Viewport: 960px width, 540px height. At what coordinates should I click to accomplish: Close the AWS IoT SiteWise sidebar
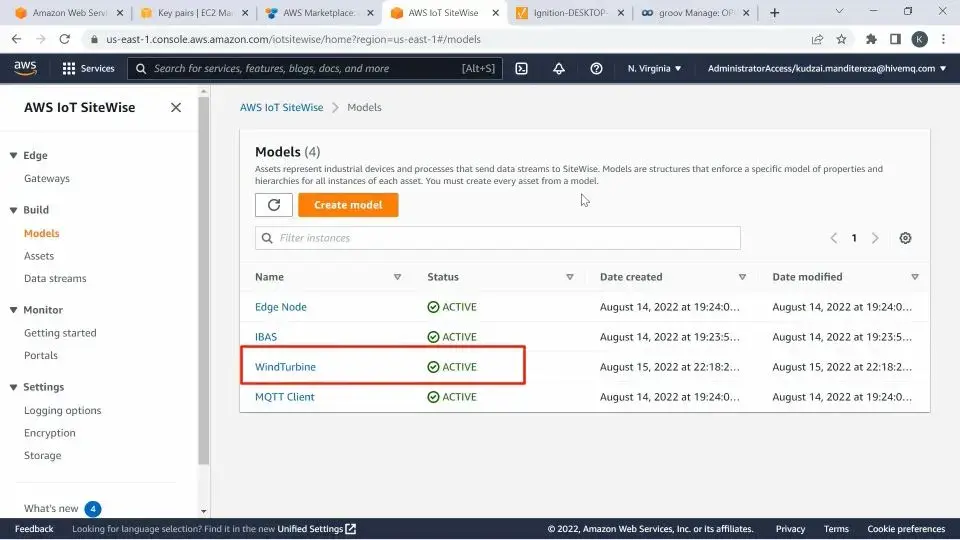pyautogui.click(x=176, y=108)
